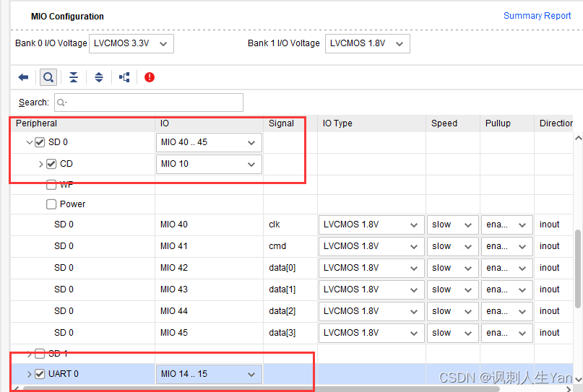The height and width of the screenshot is (392, 583).
Task: Open Speed dropdown for MIO 44 row
Action: [x=452, y=311]
